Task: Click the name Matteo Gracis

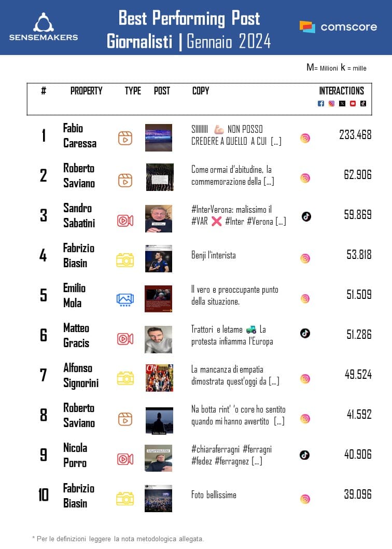Action: click(76, 335)
